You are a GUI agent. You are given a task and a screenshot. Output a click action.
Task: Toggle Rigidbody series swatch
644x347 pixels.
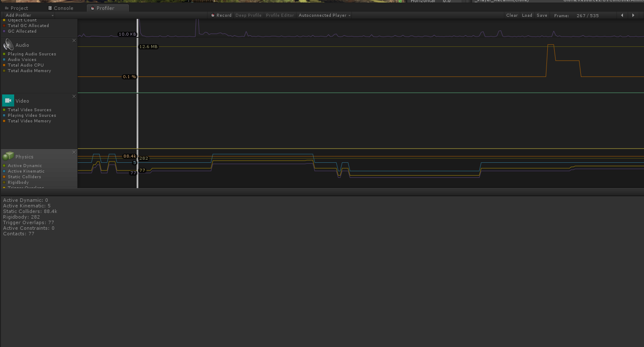coord(4,183)
